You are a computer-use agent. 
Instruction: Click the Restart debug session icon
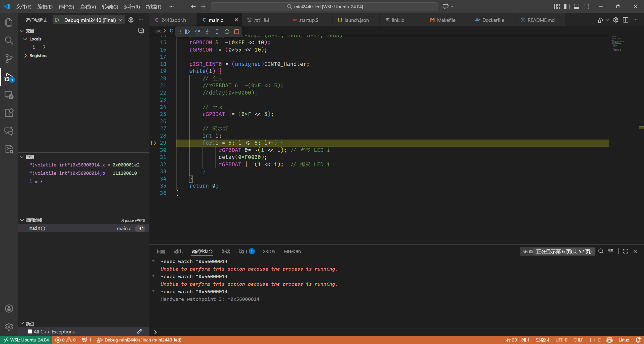pos(227,32)
